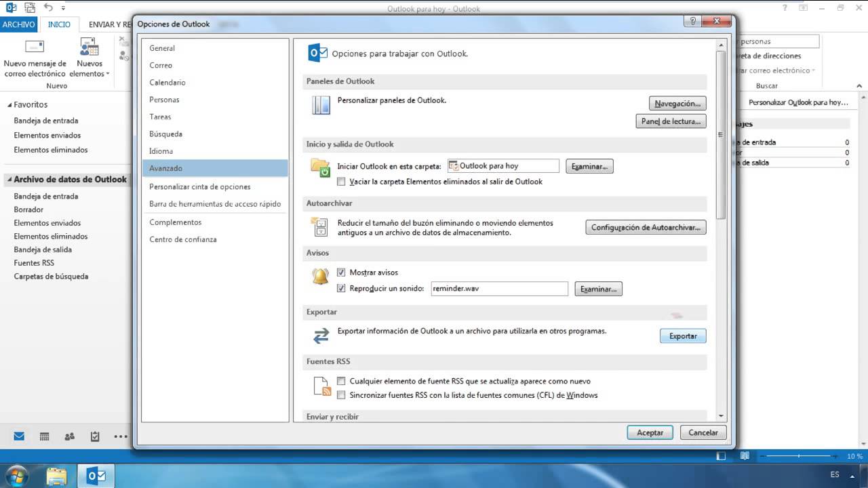Viewport: 868px width, 488px height.
Task: Enable Vaciar la carpeta Elementos eliminados checkbox
Action: [x=342, y=182]
